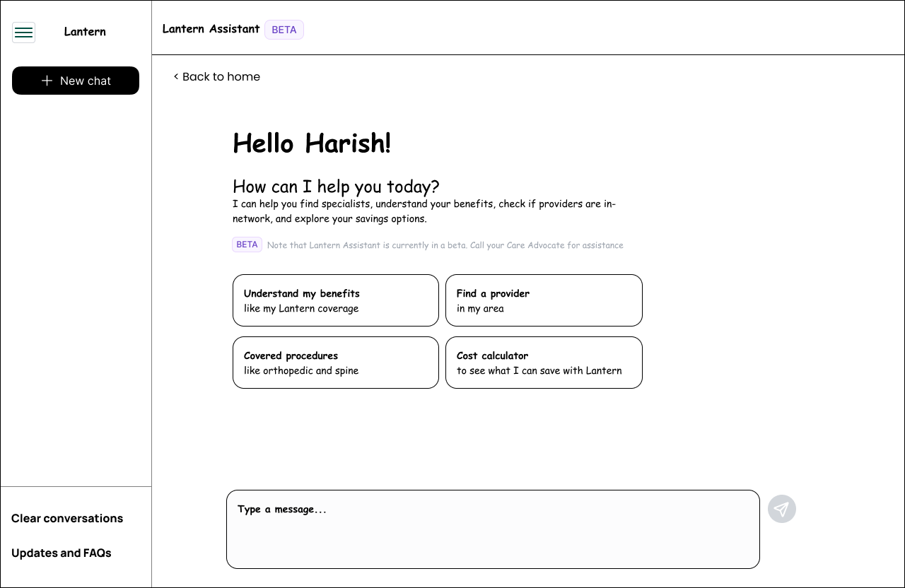Click the How can I help you today? heading
The width and height of the screenshot is (905, 588).
(336, 187)
